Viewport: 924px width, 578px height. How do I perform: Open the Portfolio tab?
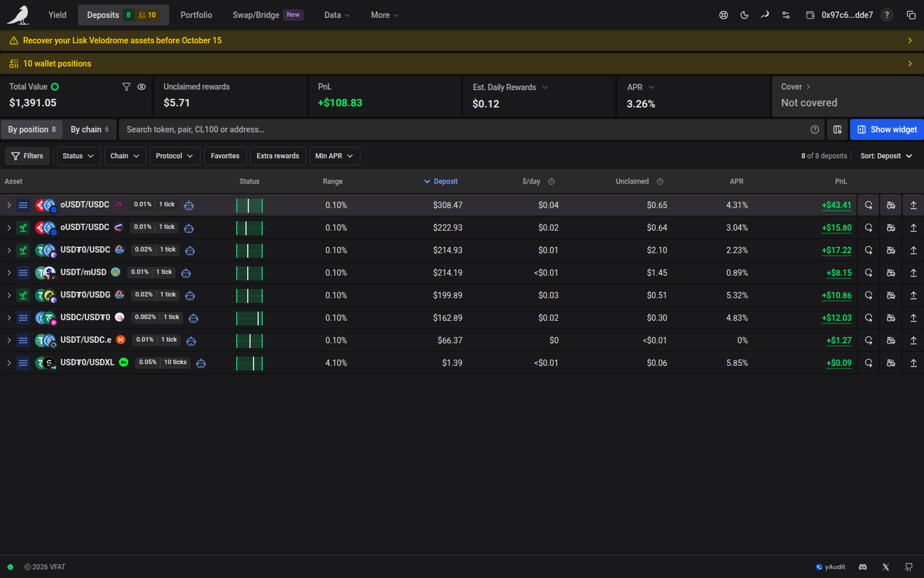click(196, 15)
